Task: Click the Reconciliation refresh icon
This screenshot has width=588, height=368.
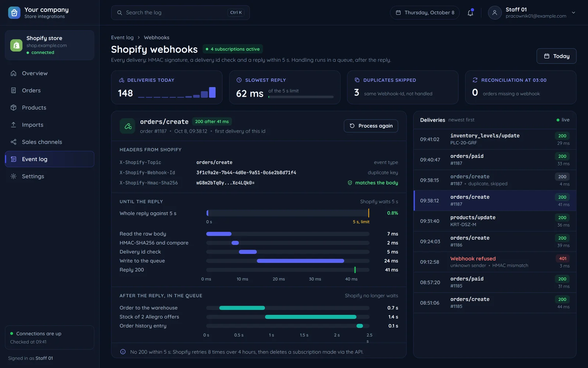Action: (x=475, y=80)
